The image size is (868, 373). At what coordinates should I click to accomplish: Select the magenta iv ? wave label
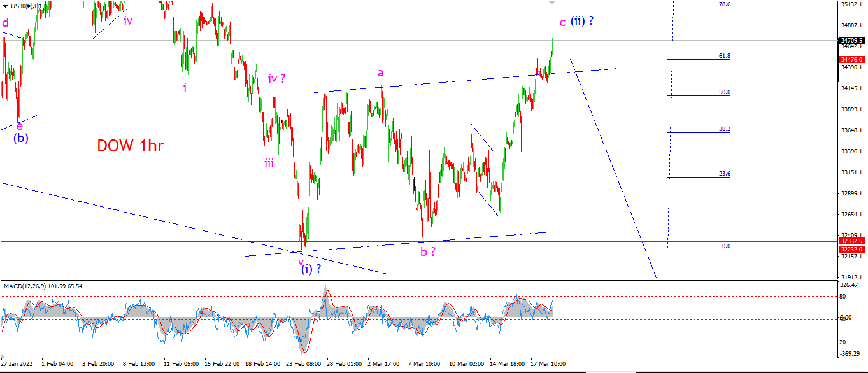[x=276, y=79]
